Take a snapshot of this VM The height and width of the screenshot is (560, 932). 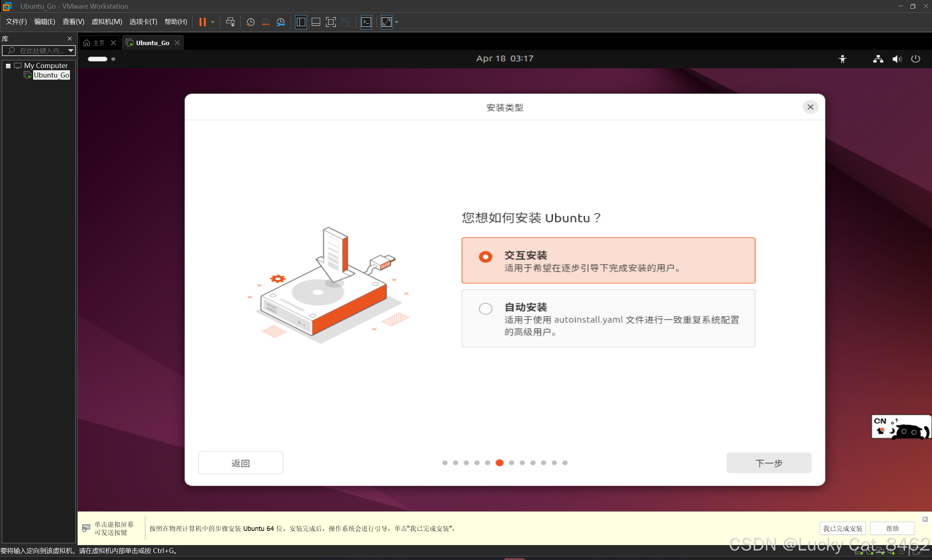250,22
